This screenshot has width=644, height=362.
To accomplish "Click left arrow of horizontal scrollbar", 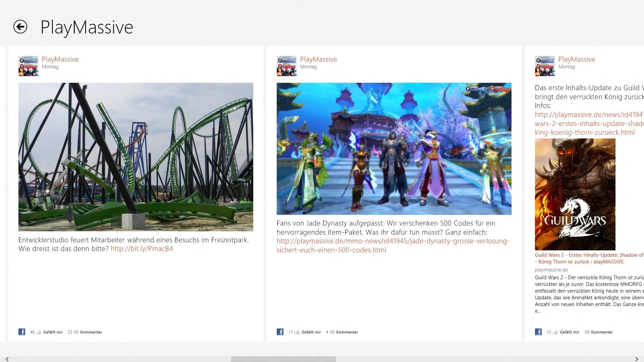I will (7, 359).
